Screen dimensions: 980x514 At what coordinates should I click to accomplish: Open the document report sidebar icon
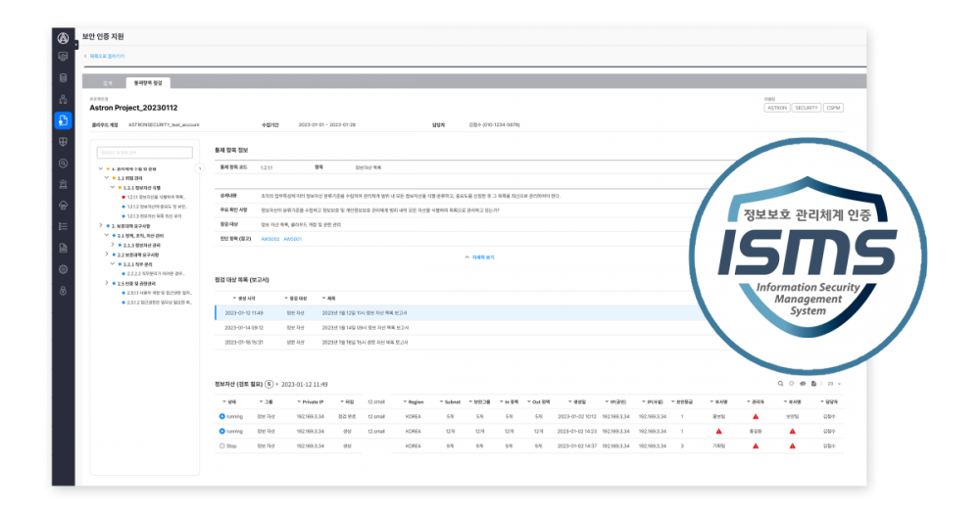(63, 248)
